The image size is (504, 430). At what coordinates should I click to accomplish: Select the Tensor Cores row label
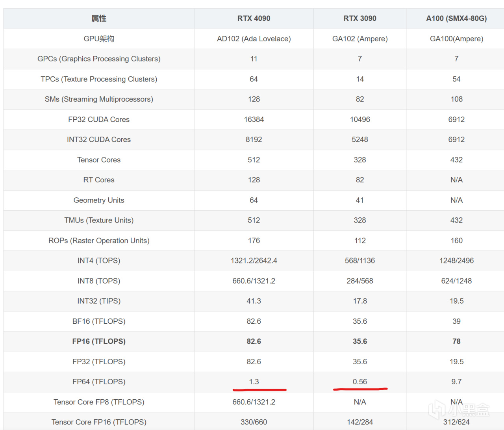(99, 160)
